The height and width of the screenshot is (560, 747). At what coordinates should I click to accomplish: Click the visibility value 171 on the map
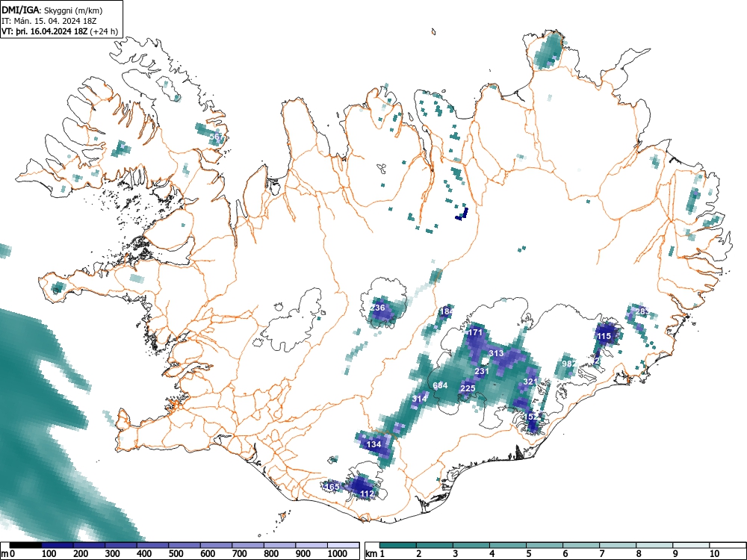click(x=475, y=332)
